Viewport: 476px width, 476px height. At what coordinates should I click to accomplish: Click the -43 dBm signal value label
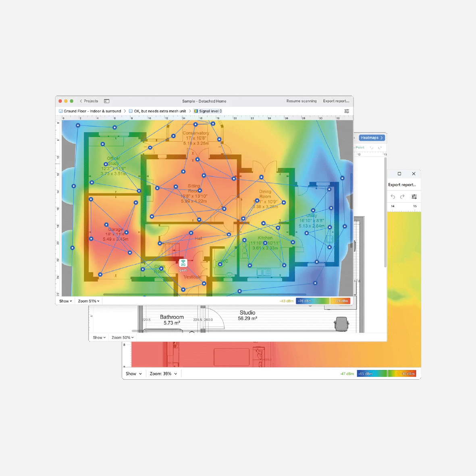pos(286,301)
